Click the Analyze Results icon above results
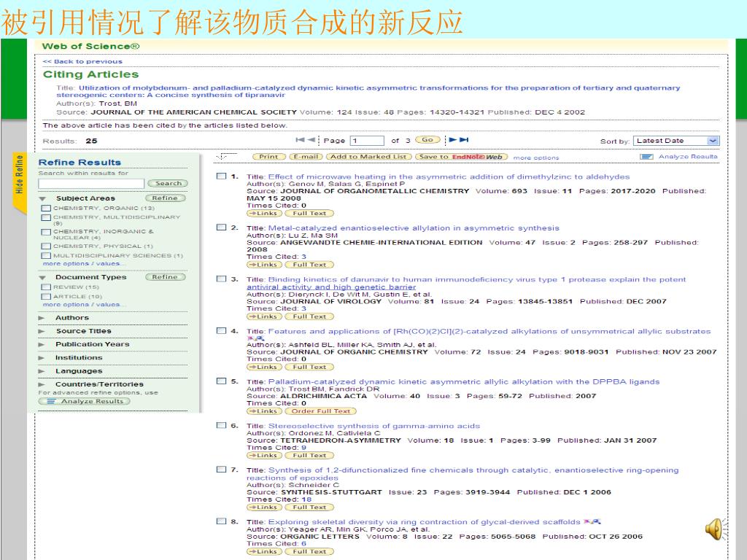The height and width of the screenshot is (560, 747). (x=646, y=157)
